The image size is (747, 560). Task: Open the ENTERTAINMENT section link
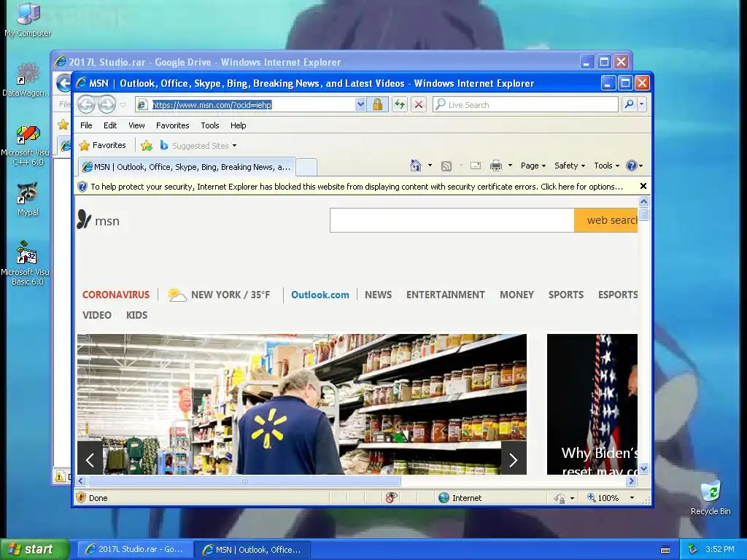coord(446,295)
